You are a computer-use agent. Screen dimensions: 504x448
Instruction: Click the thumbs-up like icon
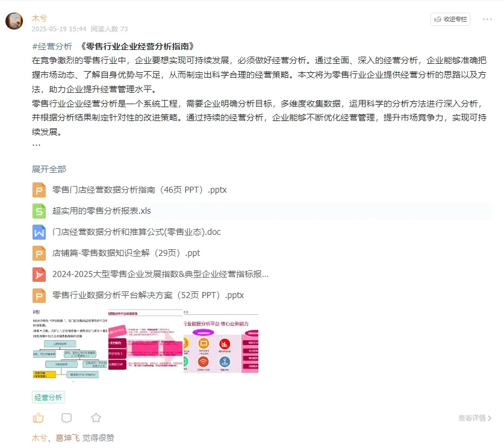click(39, 418)
